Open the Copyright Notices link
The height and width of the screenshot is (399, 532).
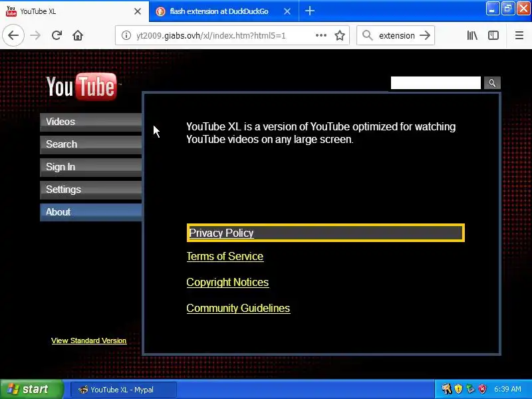[227, 282]
